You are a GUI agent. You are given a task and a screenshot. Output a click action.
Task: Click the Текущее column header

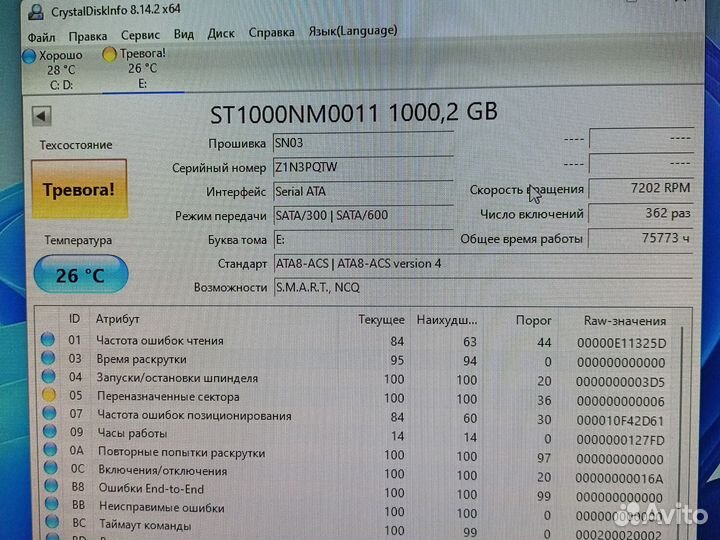tap(381, 320)
